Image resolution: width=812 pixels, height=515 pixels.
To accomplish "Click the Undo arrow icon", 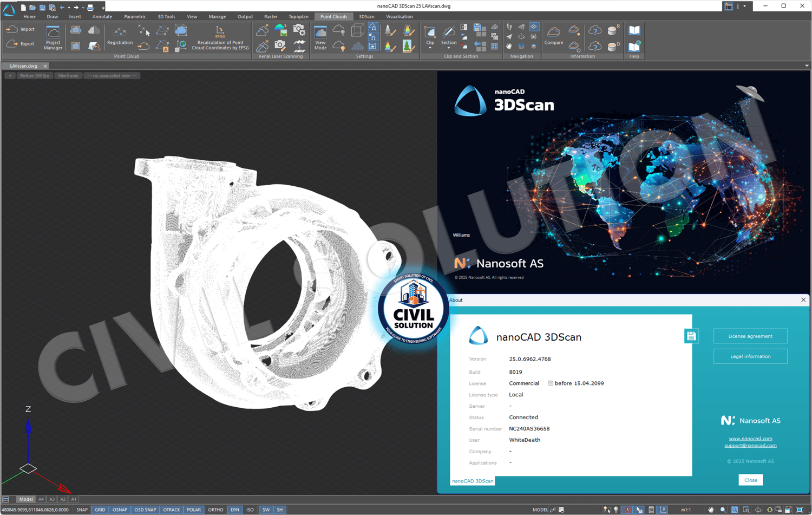I will point(62,8).
